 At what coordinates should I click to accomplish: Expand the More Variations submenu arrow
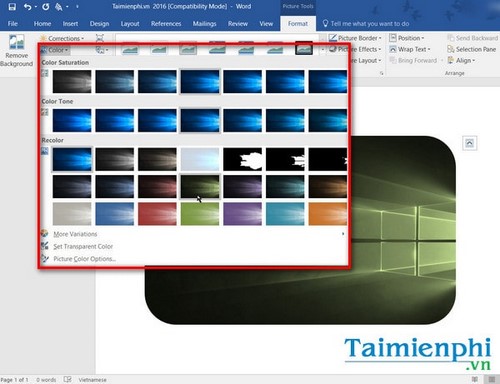[343, 234]
